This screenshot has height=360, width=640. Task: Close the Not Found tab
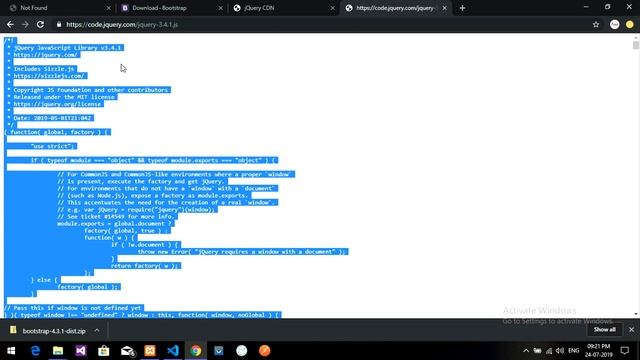[109, 8]
